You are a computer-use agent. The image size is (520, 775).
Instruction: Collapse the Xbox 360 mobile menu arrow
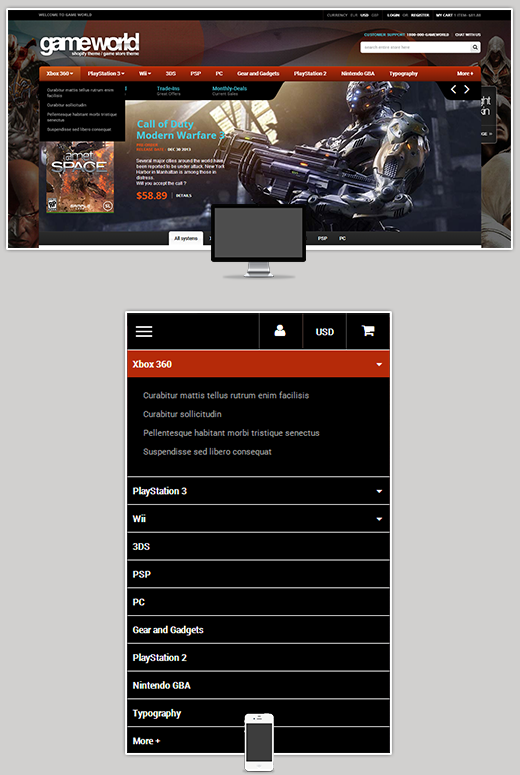379,364
